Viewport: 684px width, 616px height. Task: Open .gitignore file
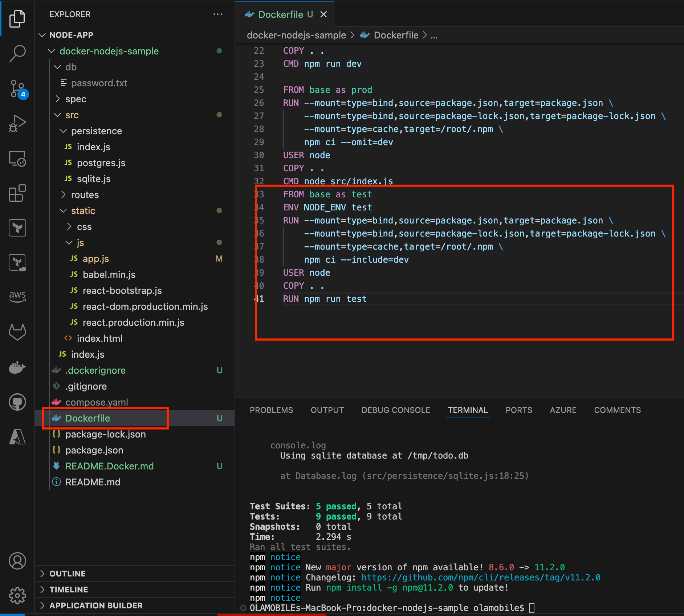[135, 386]
